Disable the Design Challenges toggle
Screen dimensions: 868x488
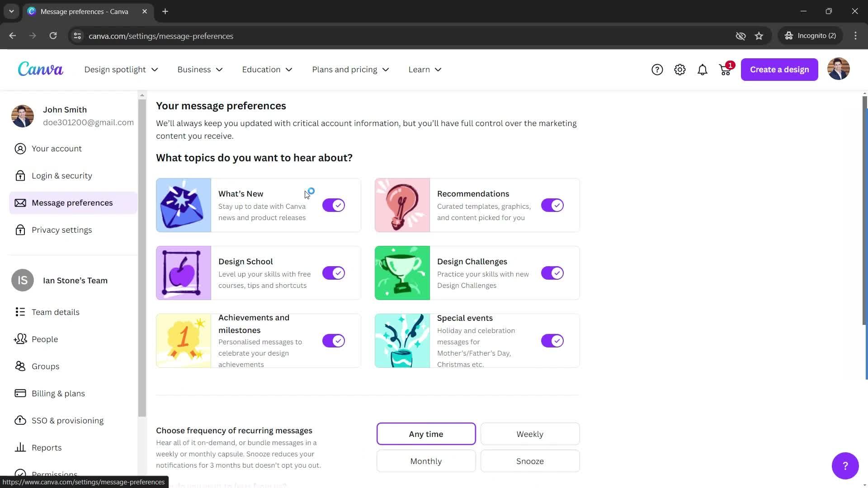click(552, 273)
